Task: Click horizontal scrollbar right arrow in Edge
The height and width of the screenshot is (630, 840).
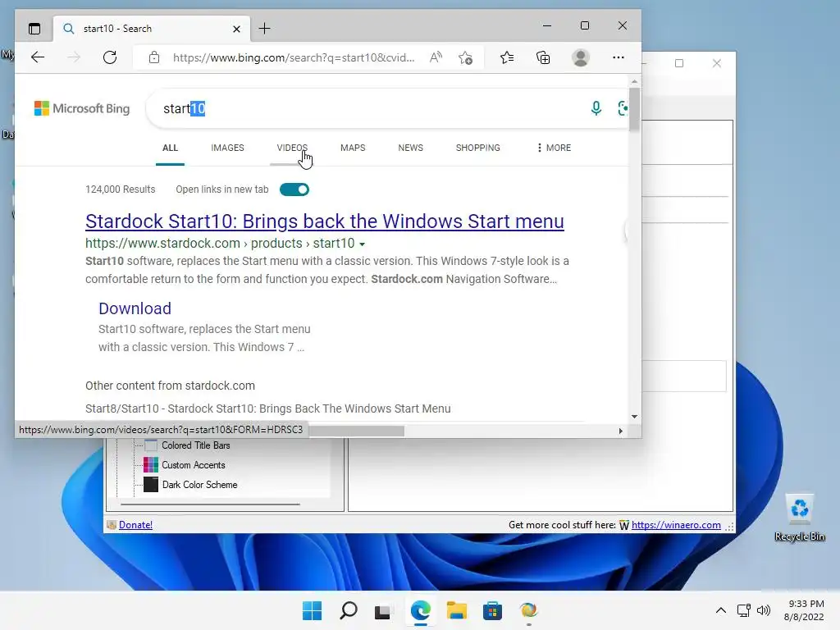Action: (x=620, y=431)
